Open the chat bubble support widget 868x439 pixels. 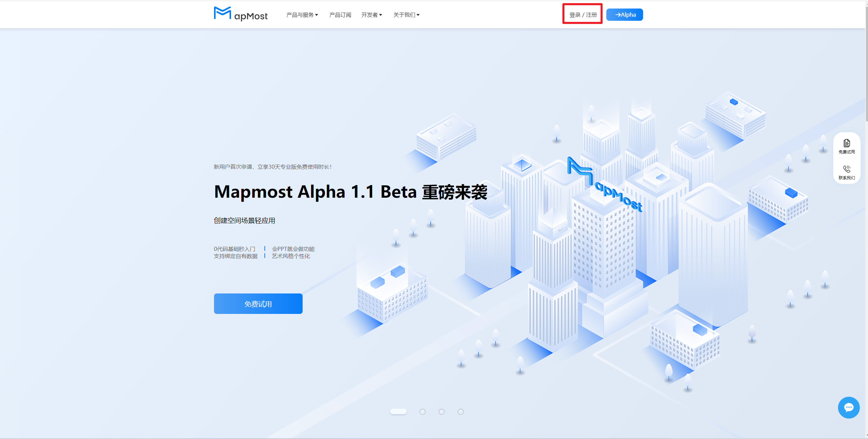(x=849, y=407)
